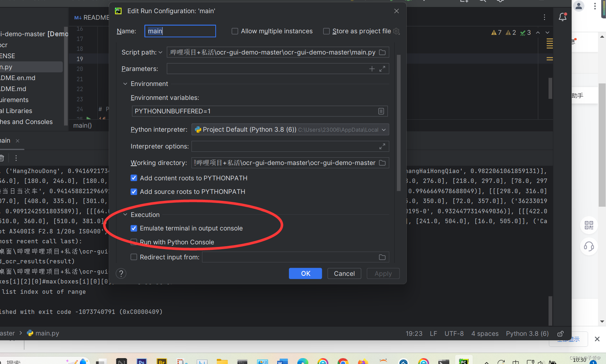Click the Apply button

click(383, 273)
